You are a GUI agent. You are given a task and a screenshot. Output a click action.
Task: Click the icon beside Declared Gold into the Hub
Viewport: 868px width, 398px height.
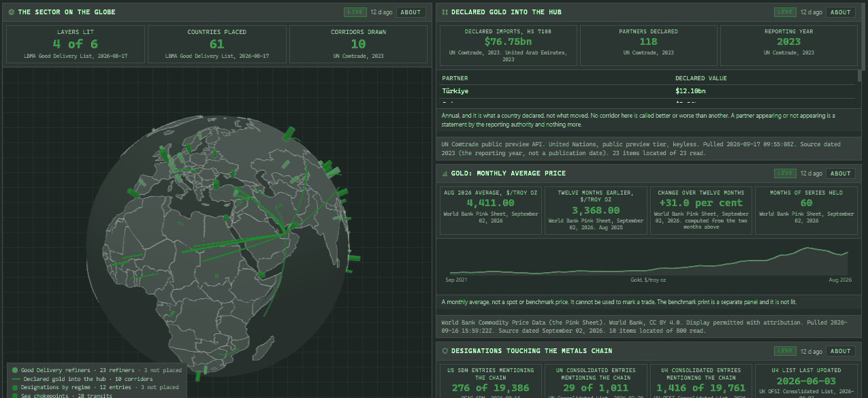click(445, 12)
